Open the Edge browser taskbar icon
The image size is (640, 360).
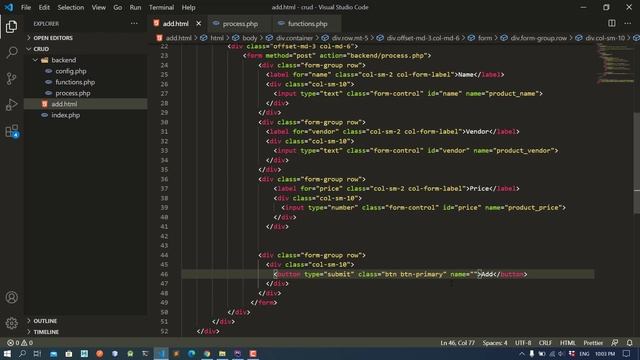pyautogui.click(x=191, y=353)
